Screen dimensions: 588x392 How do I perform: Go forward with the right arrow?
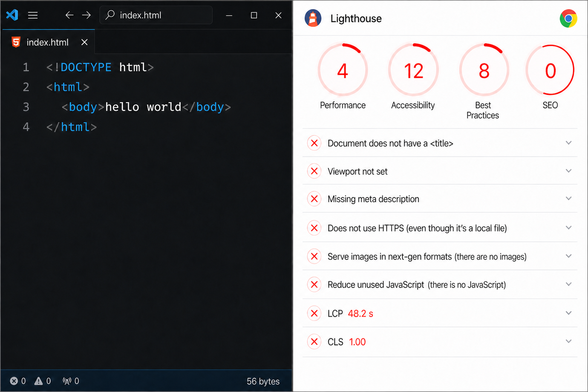coord(86,15)
